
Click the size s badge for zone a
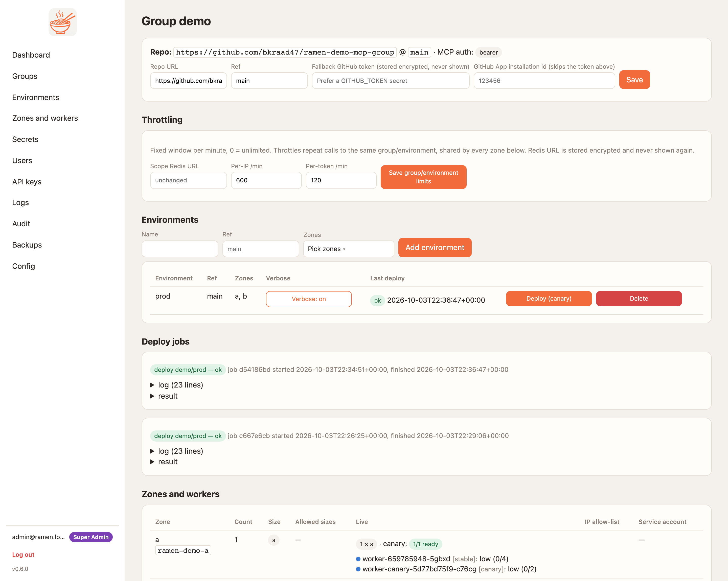point(274,540)
